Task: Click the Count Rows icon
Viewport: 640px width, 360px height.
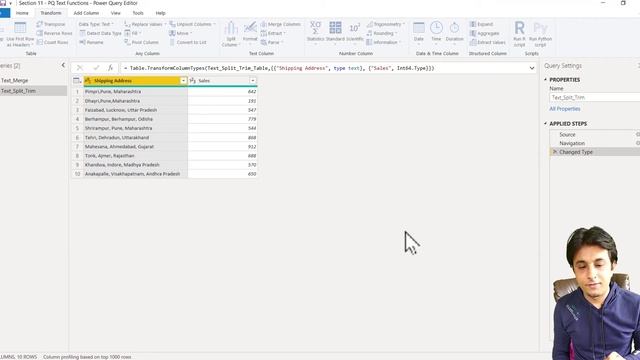Action: pos(40,42)
